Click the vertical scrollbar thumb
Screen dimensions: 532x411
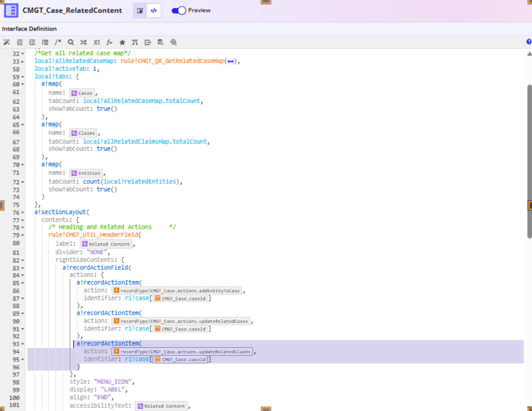[529, 161]
